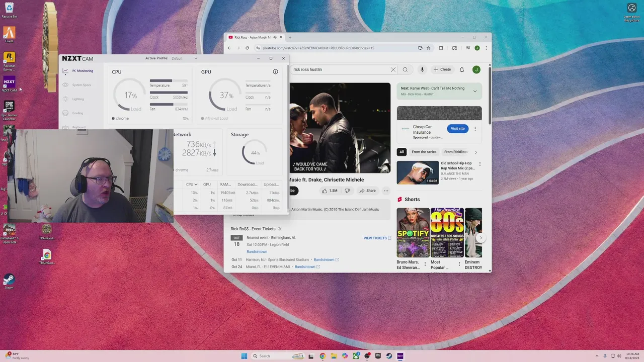Click the GPU column header in process table
The image size is (644, 362).
point(207,185)
